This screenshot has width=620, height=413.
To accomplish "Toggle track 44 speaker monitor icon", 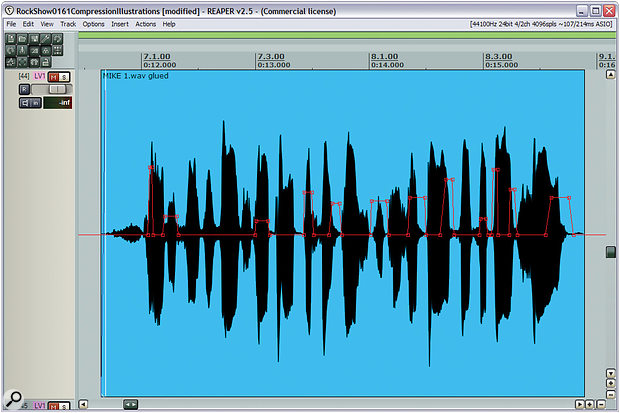I will pyautogui.click(x=25, y=103).
